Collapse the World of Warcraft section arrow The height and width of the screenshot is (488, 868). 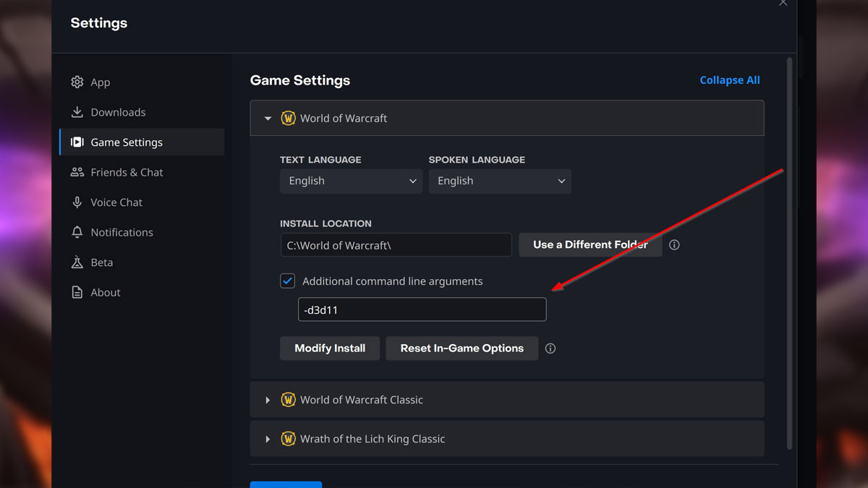pos(268,119)
